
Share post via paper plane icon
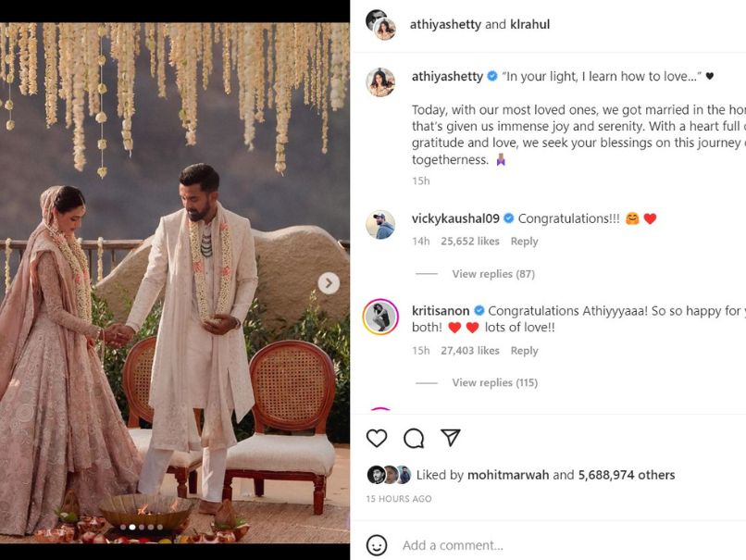point(451,438)
